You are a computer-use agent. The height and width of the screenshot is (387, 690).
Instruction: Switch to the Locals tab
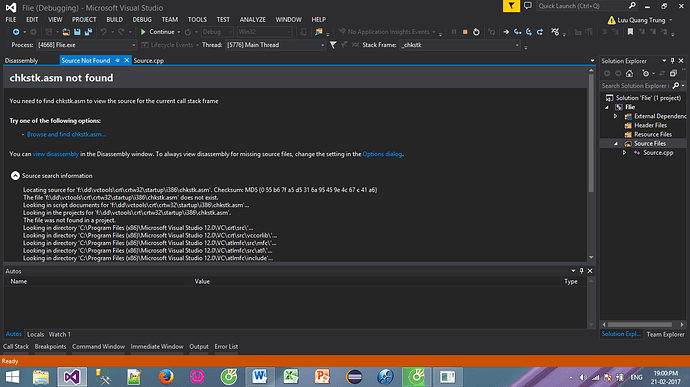pyautogui.click(x=35, y=334)
